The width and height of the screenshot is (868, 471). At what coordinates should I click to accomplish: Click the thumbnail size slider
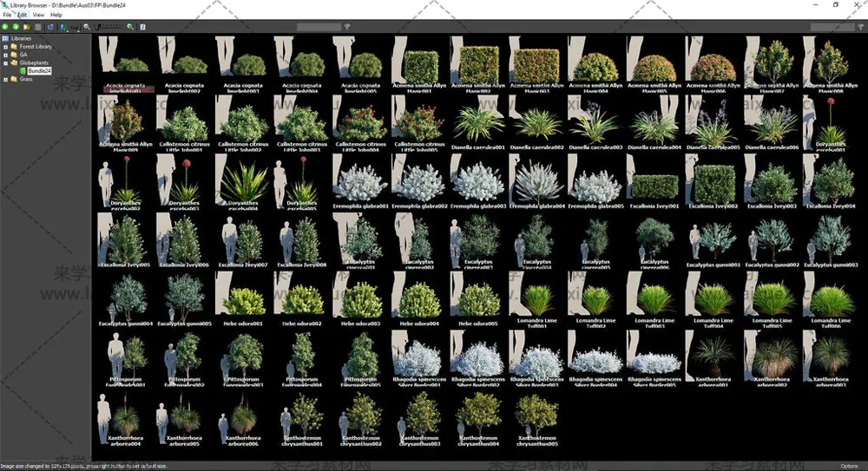click(x=108, y=27)
